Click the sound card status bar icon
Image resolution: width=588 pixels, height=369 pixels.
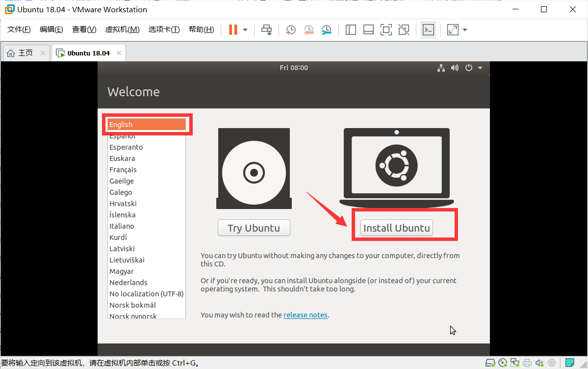(539, 363)
